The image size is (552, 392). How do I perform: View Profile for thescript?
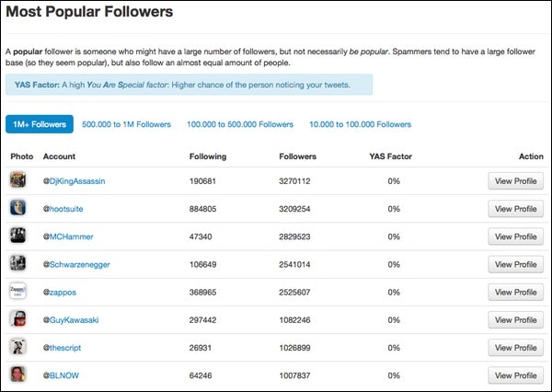click(516, 348)
